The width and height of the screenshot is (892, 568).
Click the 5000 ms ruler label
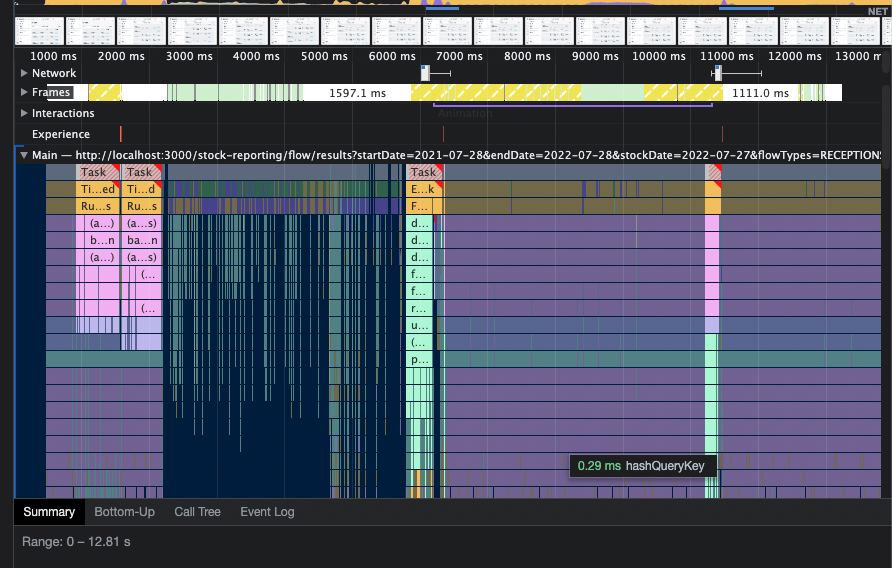[324, 56]
